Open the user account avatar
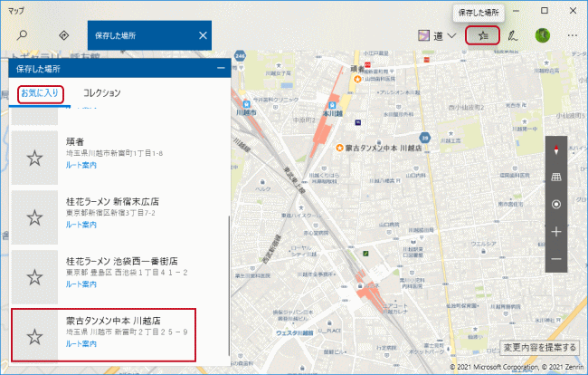This screenshot has height=375, width=588. (542, 35)
